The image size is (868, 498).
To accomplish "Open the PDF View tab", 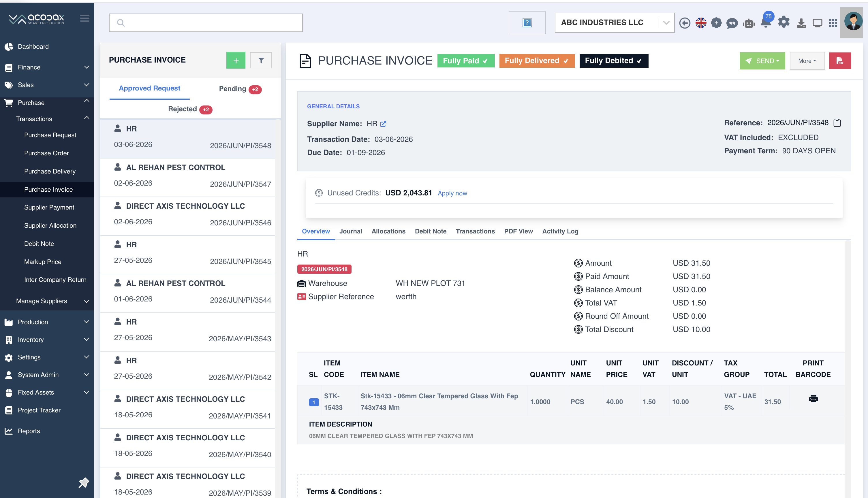I will 518,231.
